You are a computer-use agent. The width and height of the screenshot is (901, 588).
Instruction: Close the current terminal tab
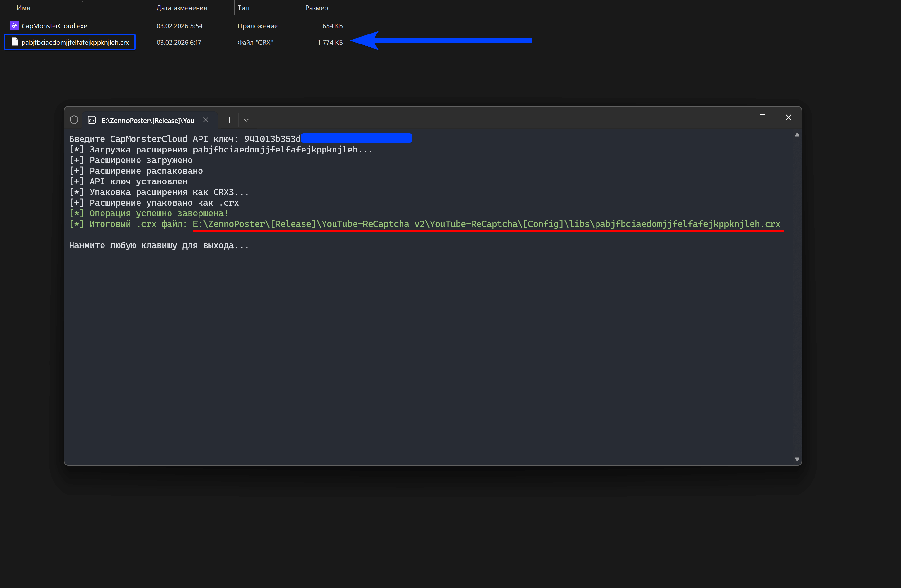tap(206, 120)
